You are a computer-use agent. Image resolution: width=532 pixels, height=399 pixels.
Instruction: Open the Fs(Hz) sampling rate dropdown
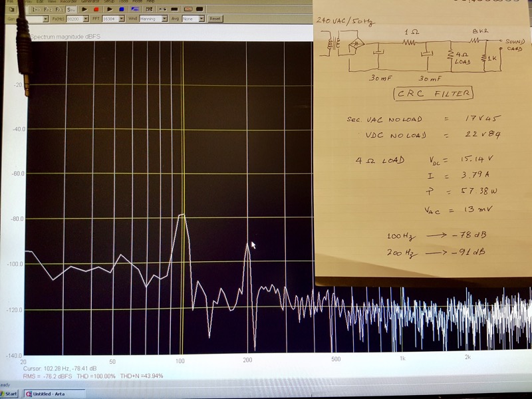coord(86,19)
